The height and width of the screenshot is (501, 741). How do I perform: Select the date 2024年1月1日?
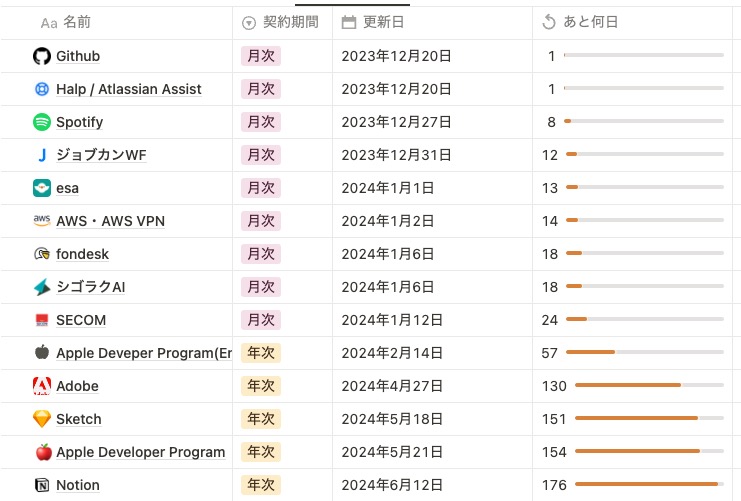388,188
